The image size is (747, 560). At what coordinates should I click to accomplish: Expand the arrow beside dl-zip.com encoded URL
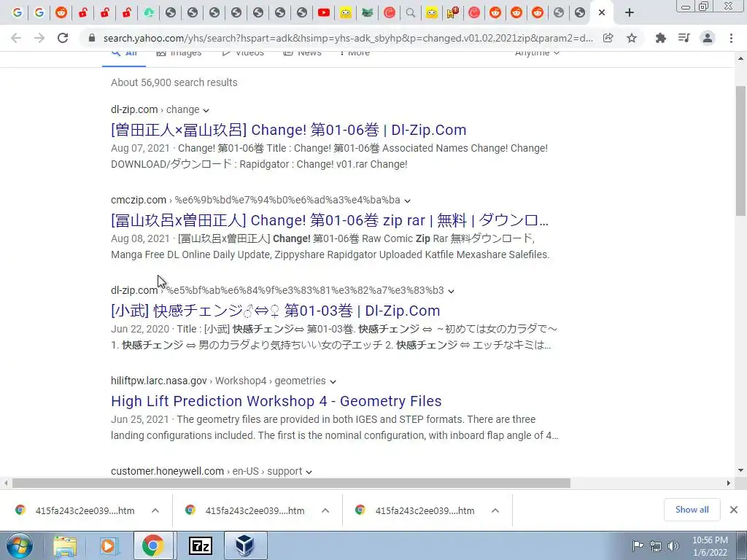point(451,291)
